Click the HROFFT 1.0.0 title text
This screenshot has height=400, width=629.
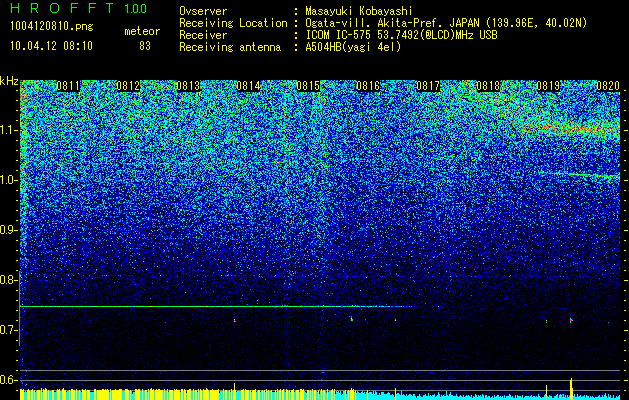(79, 8)
